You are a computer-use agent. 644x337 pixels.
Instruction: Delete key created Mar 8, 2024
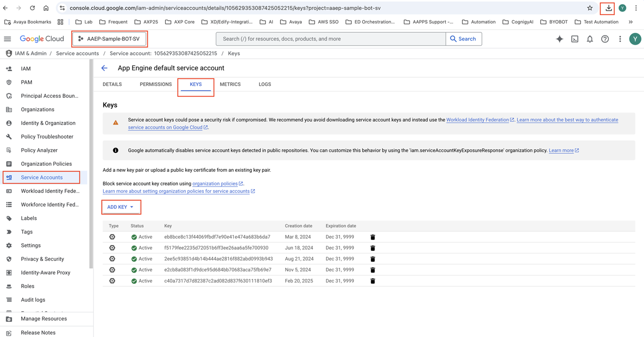[x=373, y=237]
